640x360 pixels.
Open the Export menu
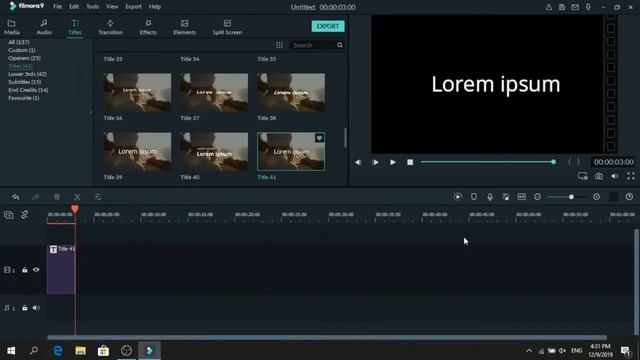(x=133, y=7)
